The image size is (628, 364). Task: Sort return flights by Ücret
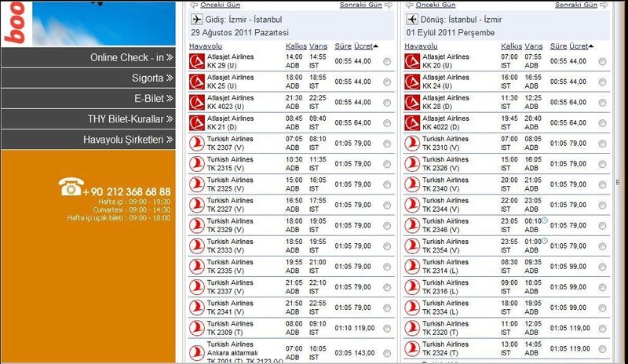click(x=579, y=46)
